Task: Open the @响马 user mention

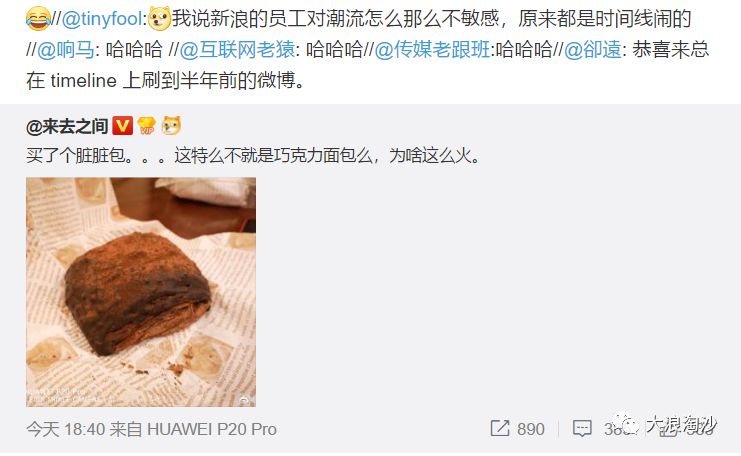Action: click(66, 50)
